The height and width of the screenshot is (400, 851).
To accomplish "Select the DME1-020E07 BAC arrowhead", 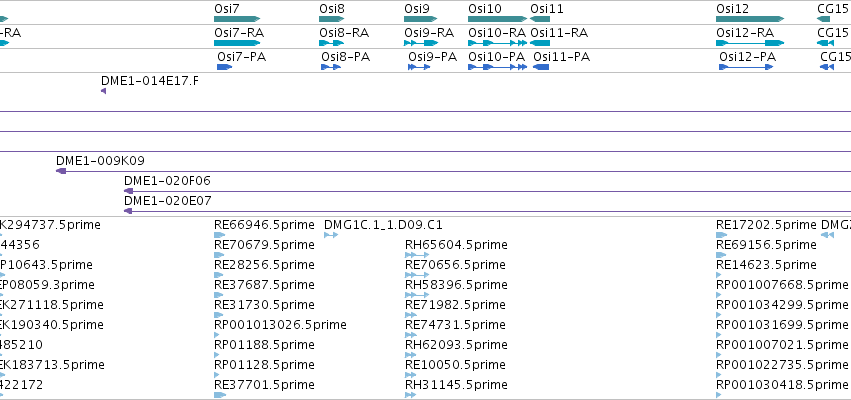I will [128, 211].
